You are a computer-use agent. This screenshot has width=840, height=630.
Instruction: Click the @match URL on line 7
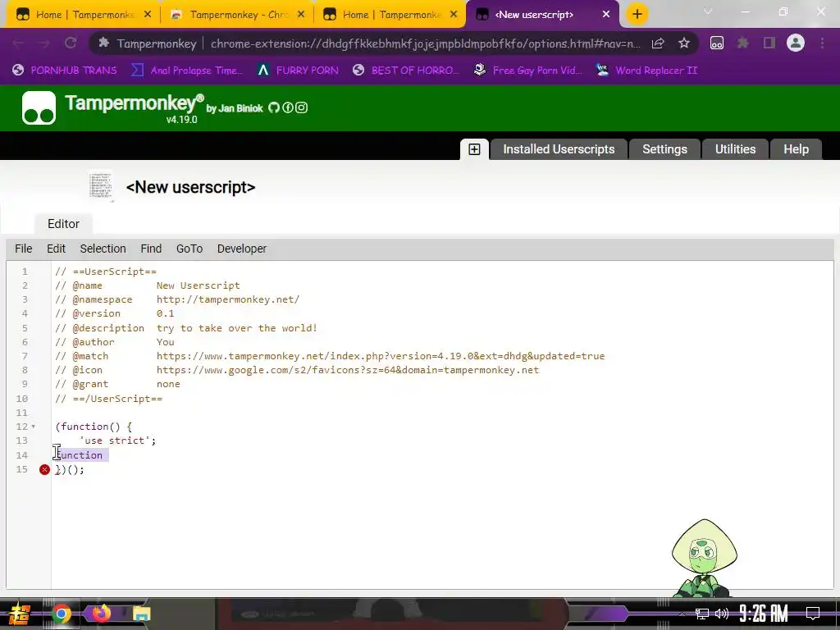(x=381, y=356)
